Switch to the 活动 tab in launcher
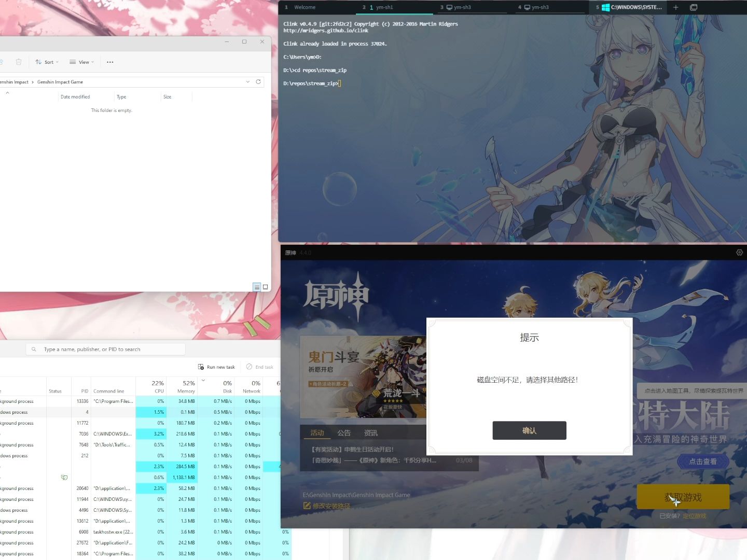This screenshot has height=560, width=747. click(317, 433)
